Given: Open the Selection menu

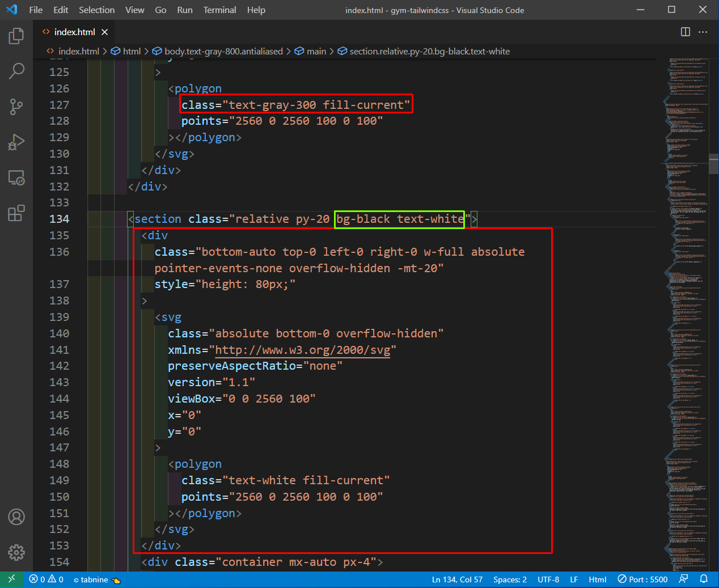Looking at the screenshot, I should 96,10.
